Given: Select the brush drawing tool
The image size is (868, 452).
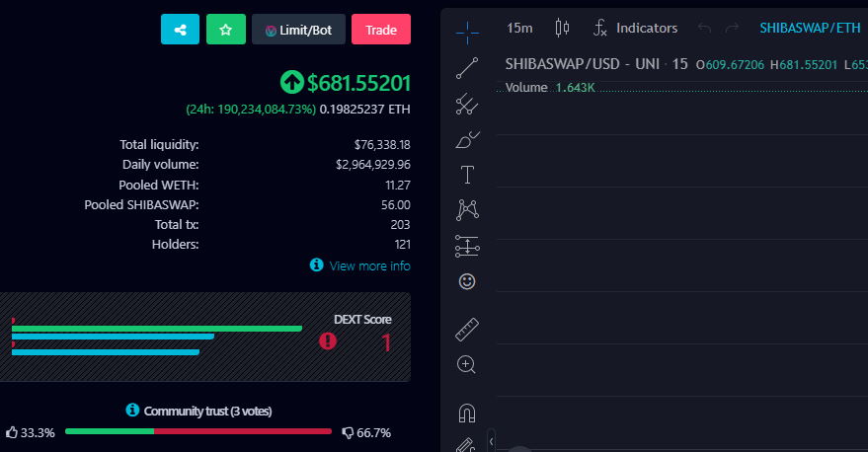Looking at the screenshot, I should [467, 139].
